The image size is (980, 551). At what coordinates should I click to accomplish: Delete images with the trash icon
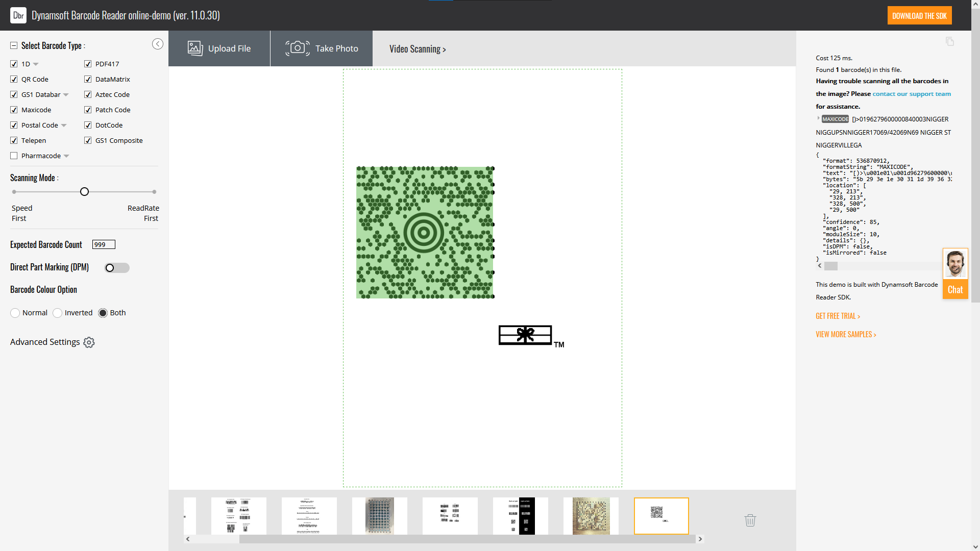[750, 520]
